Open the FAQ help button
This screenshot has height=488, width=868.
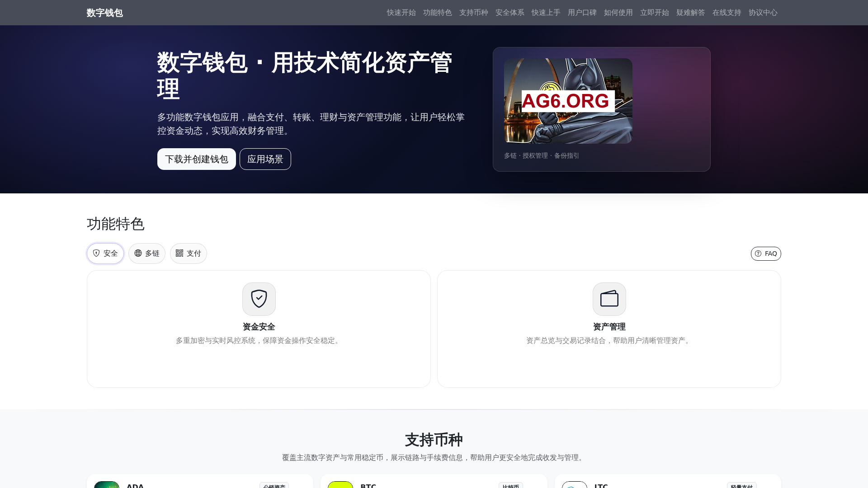766,253
